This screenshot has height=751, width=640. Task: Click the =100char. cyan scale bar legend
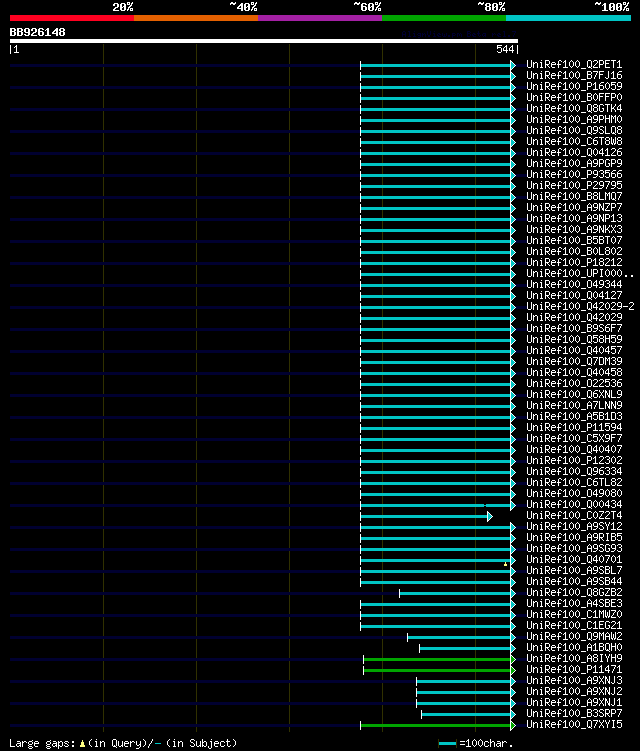click(447, 743)
